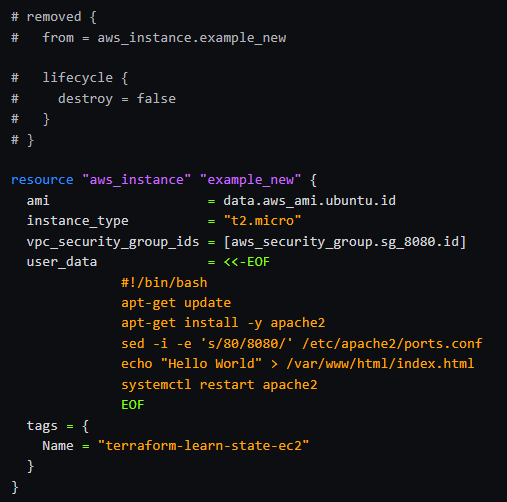Click the "example_new" resource name string

coord(250,180)
